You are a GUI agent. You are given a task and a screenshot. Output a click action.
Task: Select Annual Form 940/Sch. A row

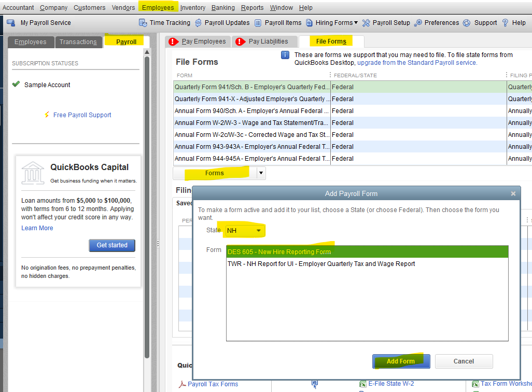pos(353,110)
